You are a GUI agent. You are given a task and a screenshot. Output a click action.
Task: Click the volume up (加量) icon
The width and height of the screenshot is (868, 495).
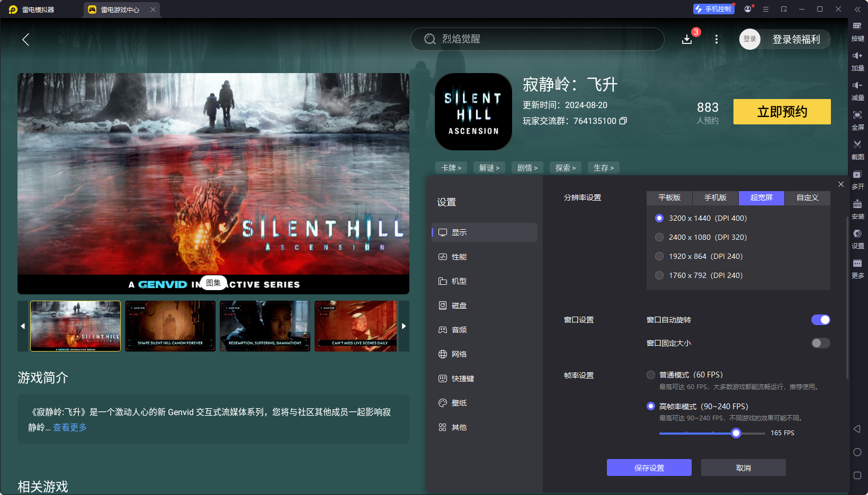(x=857, y=56)
